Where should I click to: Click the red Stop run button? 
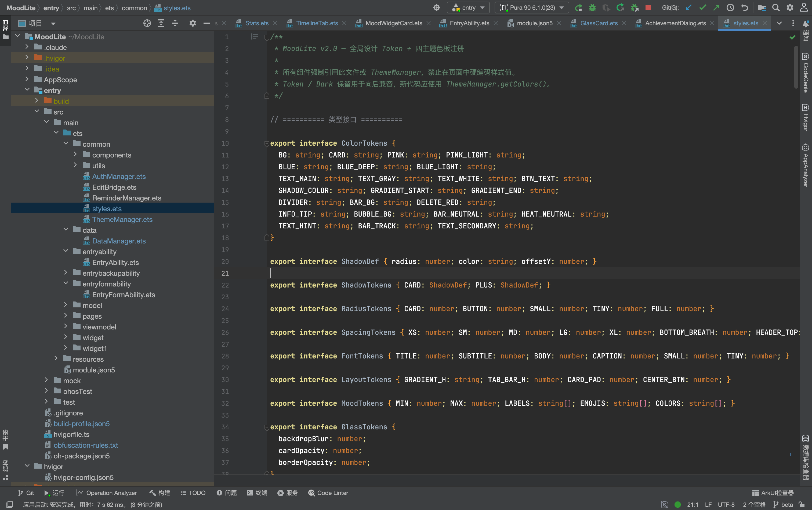(x=648, y=8)
